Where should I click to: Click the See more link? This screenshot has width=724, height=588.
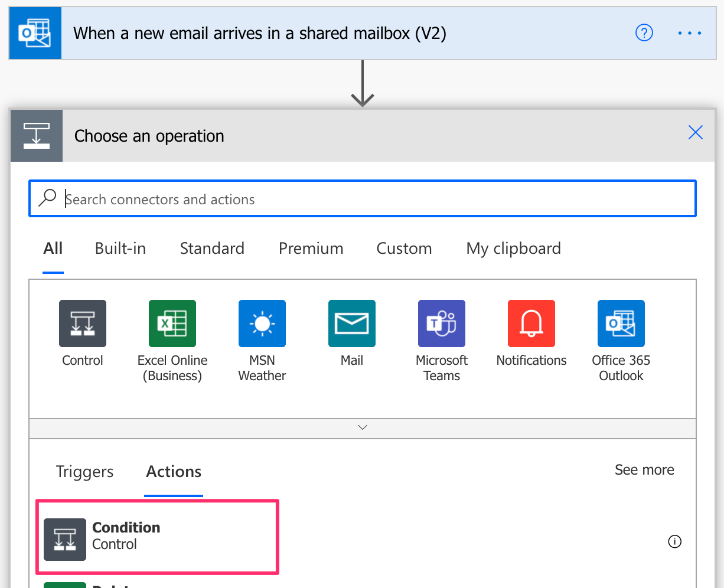644,470
